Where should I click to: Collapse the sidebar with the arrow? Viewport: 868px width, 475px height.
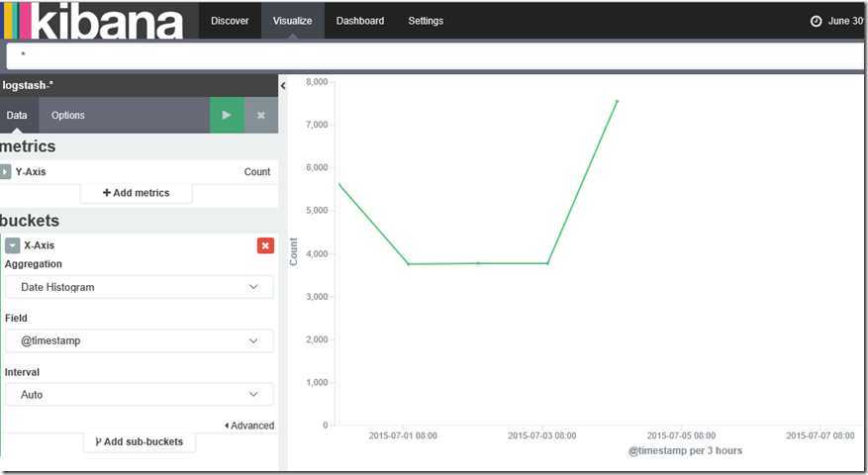[283, 86]
